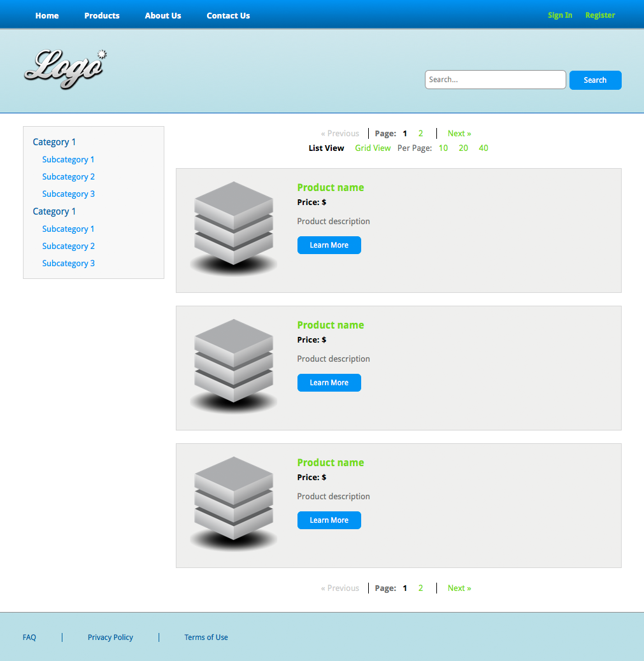Click Learn More on the second product
The image size is (644, 661).
click(329, 382)
